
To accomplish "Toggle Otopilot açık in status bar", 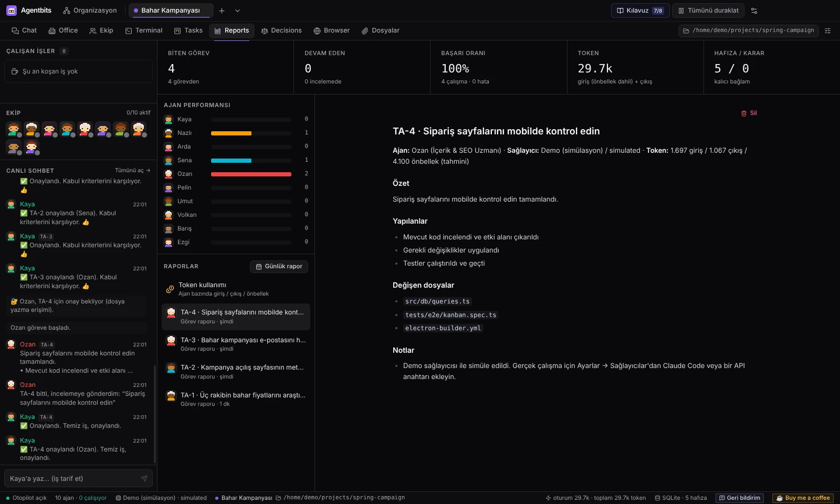I will (x=26, y=498).
